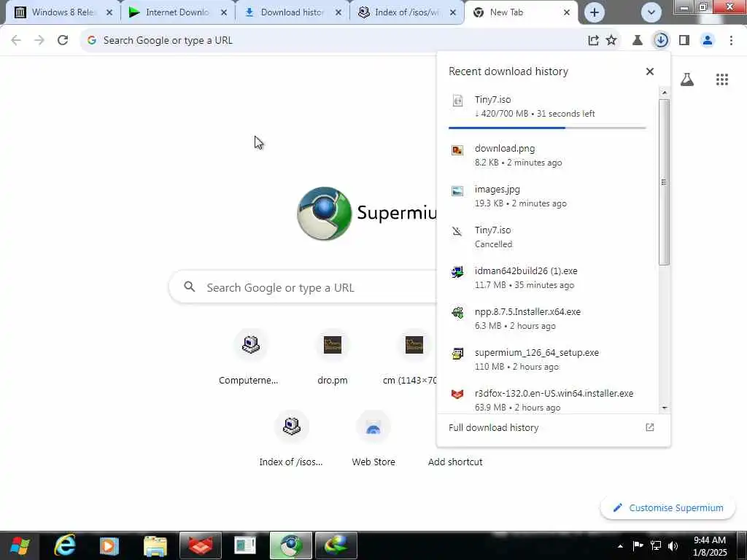The image size is (747, 560).
Task: Click the npp.8.7.5.Installer.x64.exe icon
Action: [457, 313]
